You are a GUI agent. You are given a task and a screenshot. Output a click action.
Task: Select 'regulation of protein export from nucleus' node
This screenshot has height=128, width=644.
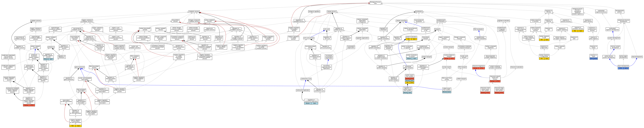pos(407,90)
